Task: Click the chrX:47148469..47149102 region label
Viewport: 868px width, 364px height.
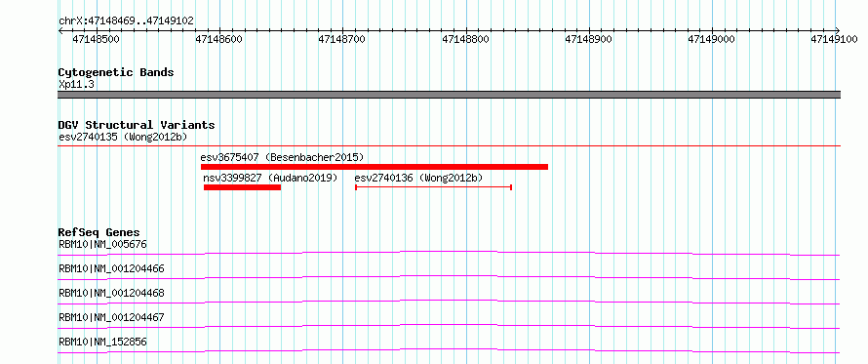Action: pos(126,21)
